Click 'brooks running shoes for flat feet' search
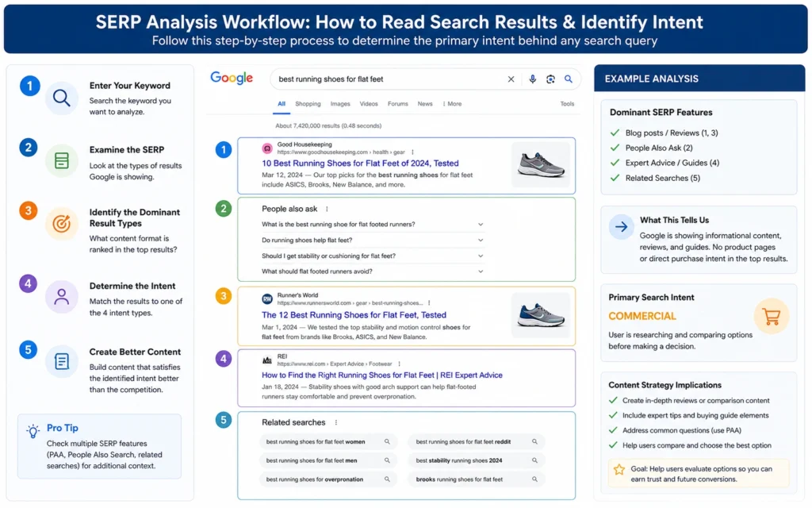 [477, 480]
